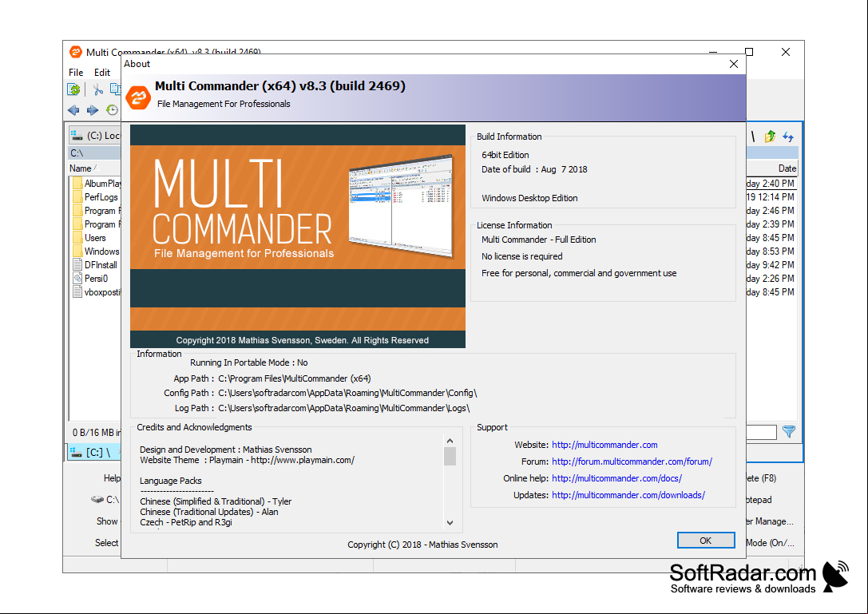
Task: Click the Credits scrollbar thumb
Action: point(450,456)
